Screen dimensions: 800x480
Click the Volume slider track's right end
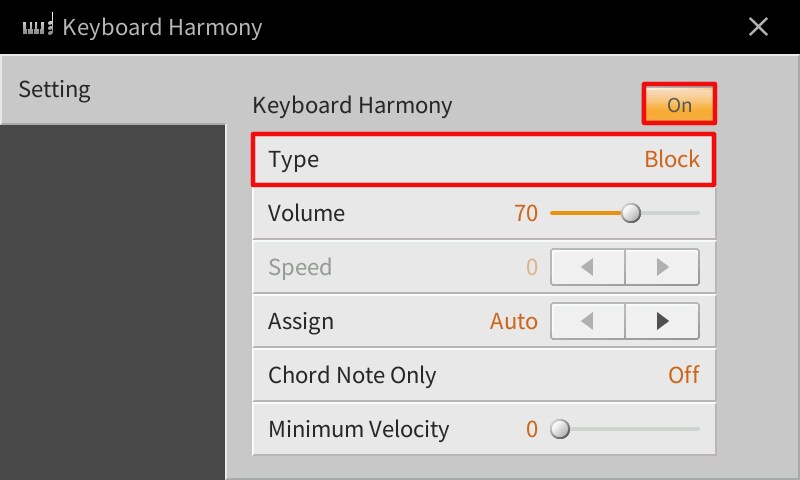[x=696, y=213]
